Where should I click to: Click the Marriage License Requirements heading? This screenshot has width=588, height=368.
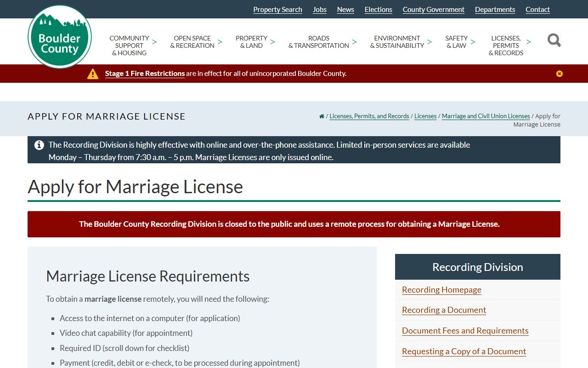pyautogui.click(x=148, y=276)
